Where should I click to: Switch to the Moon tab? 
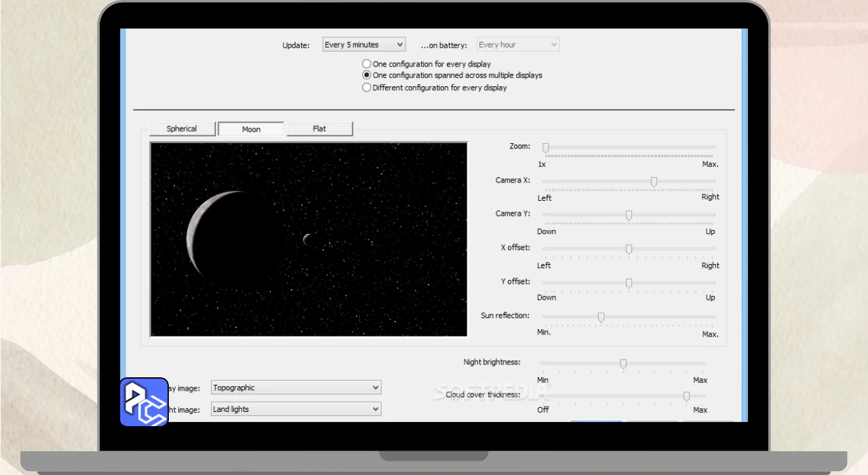[x=251, y=129]
